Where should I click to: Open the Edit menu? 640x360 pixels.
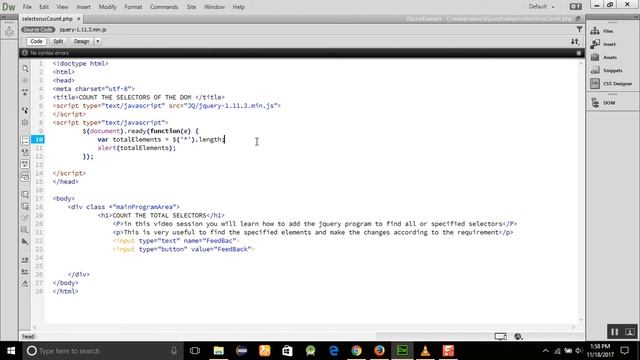coord(44,7)
